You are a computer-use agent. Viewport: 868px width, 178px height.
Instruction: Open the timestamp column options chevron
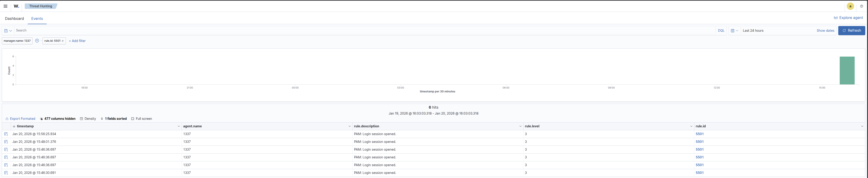[179, 126]
